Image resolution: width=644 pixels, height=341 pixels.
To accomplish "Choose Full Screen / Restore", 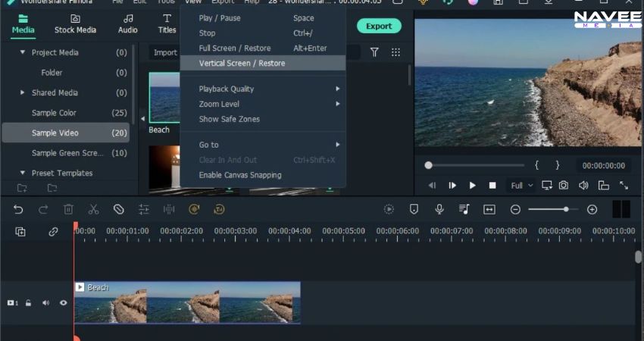I will click(263, 48).
